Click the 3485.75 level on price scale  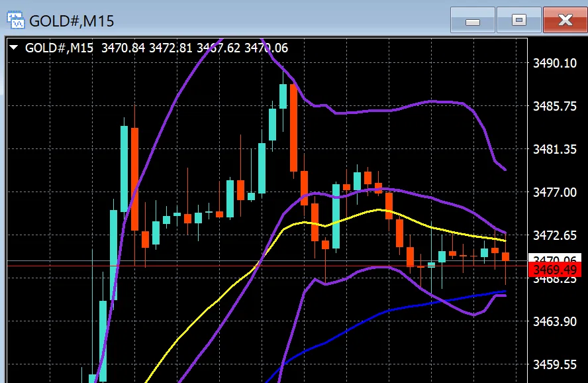[x=555, y=106]
